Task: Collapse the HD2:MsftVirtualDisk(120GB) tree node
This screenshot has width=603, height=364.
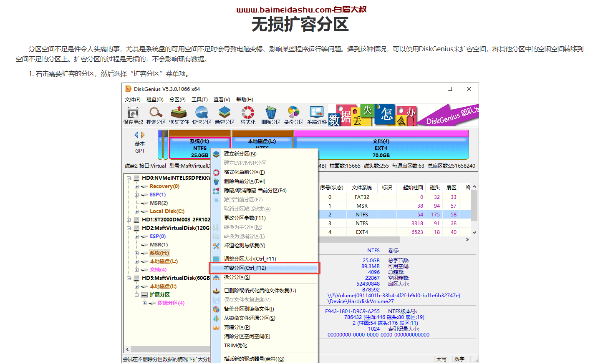Action: point(129,228)
